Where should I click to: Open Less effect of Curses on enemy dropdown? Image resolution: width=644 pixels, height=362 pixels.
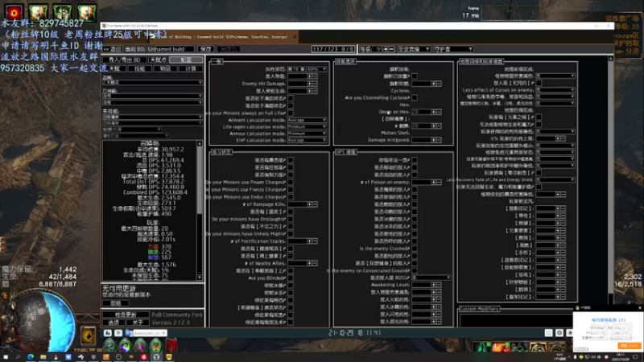555,90
